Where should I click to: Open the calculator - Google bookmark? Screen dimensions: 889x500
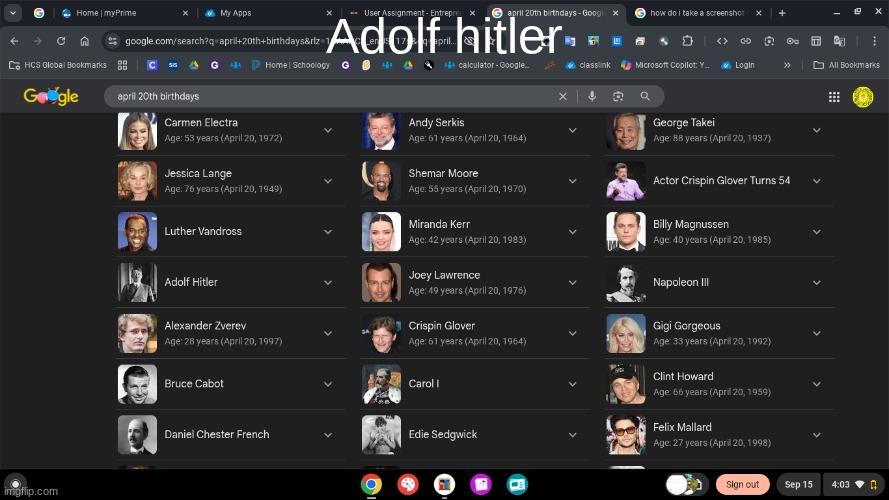tap(487, 65)
